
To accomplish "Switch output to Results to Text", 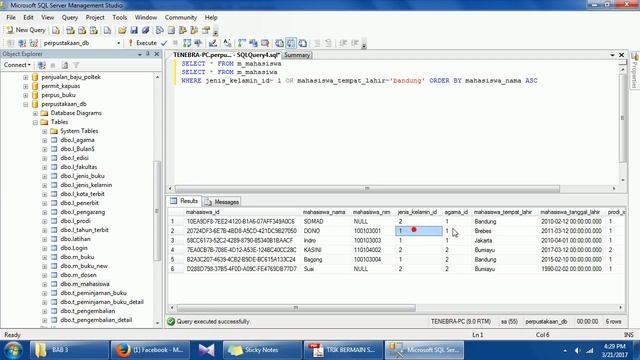I will (279, 43).
